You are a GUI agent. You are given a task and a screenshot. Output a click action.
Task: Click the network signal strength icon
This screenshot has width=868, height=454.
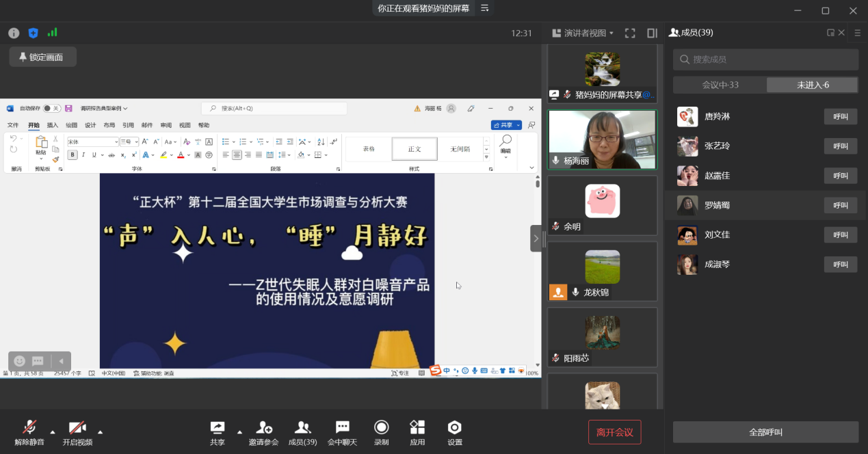53,33
